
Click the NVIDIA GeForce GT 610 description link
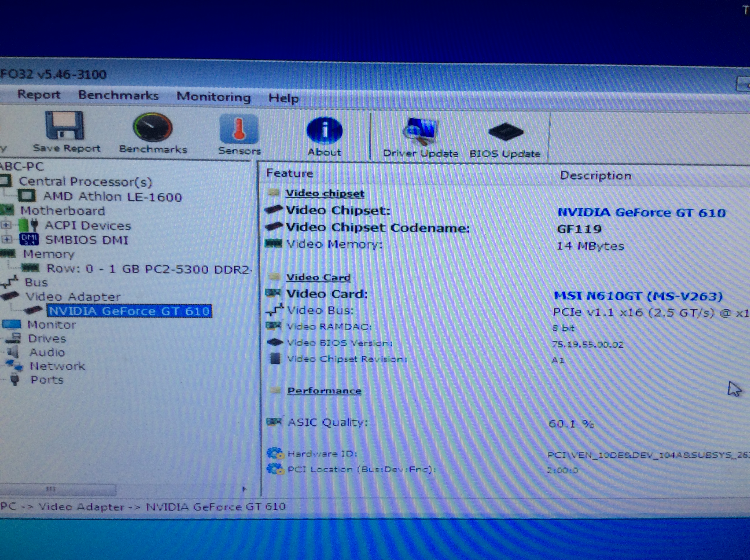[641, 213]
